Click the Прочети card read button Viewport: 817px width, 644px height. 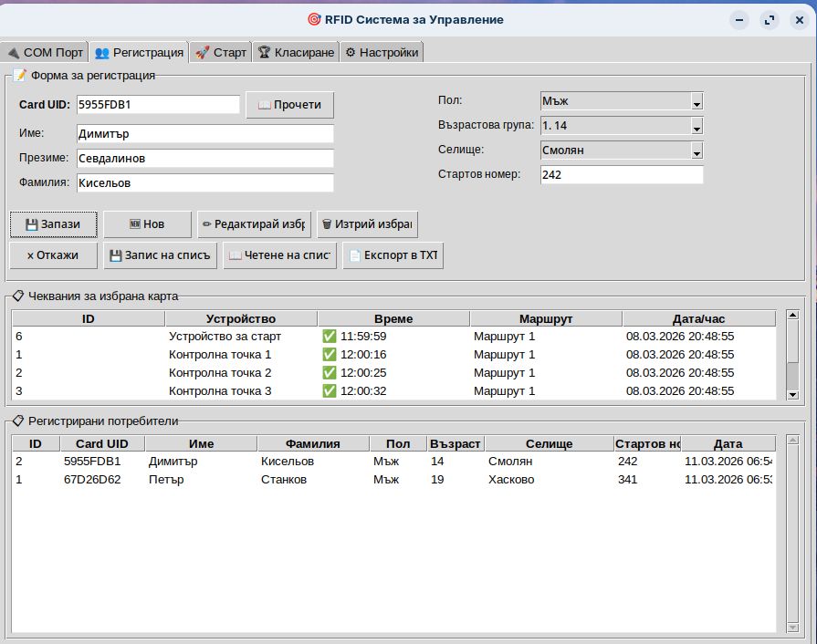[x=289, y=105]
